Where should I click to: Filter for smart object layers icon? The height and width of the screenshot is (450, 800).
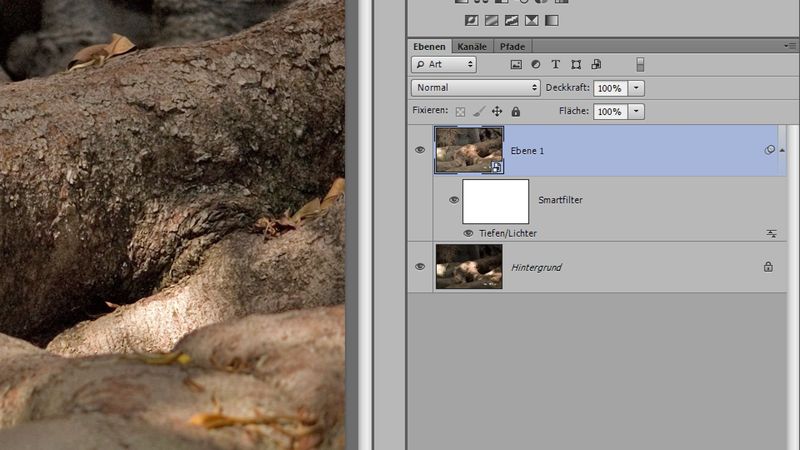click(x=596, y=64)
